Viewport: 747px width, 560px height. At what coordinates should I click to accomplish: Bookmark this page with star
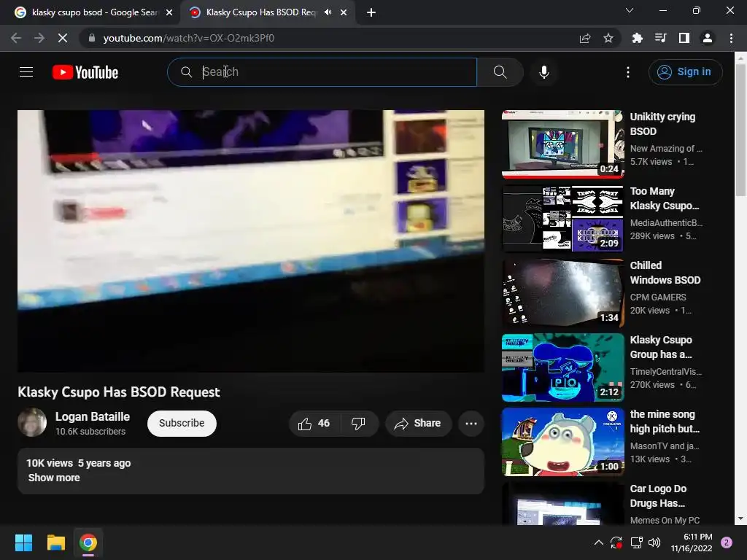pos(608,38)
